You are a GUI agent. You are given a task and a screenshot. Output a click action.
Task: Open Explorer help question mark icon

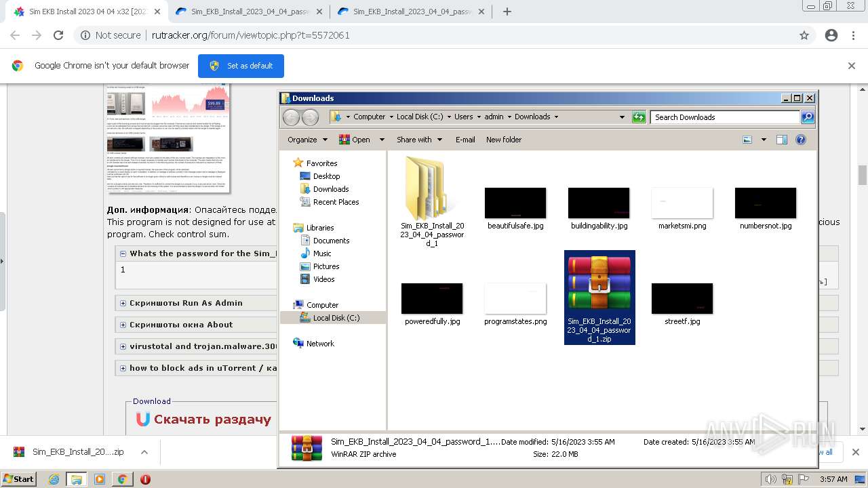[x=801, y=140]
